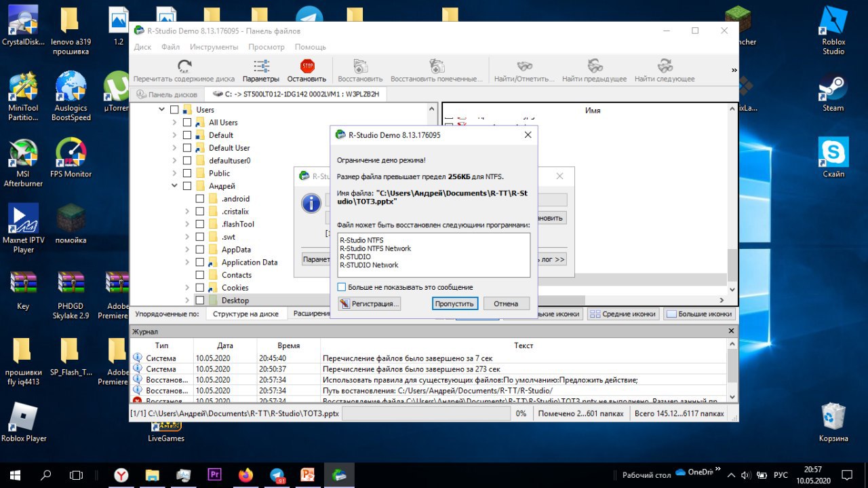Tick the Desktop folder checkbox
This screenshot has height=488, width=868.
coord(200,300)
